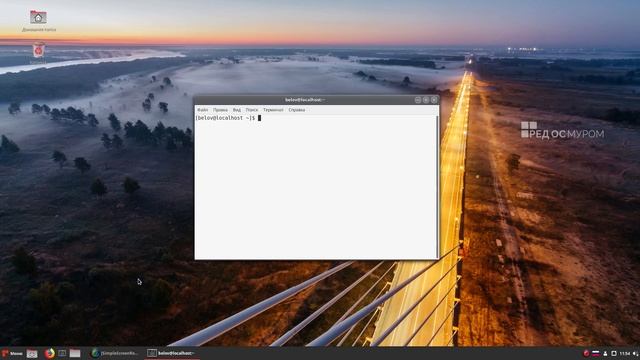Launch Firefox from the taskbar
This screenshot has height=360, width=640.
(49, 353)
